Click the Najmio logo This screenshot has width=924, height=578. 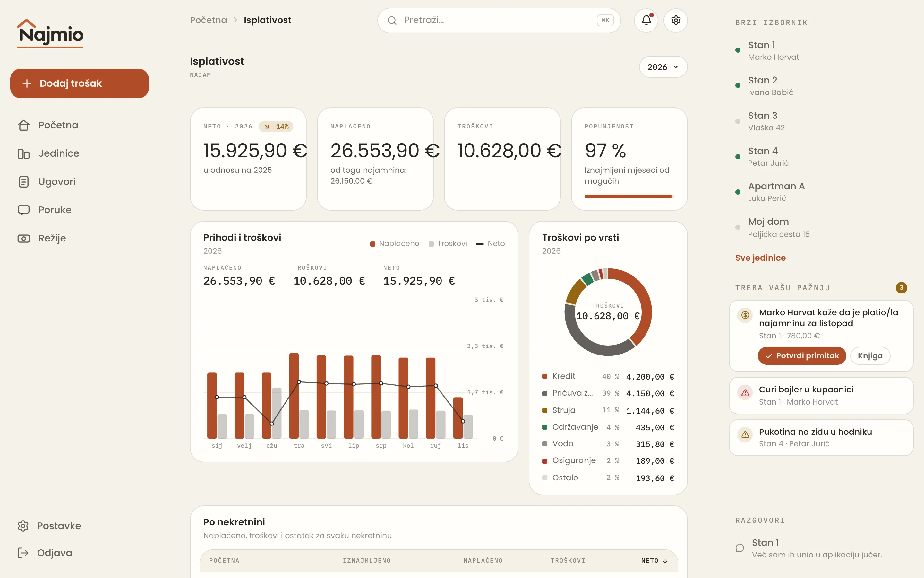click(x=50, y=34)
